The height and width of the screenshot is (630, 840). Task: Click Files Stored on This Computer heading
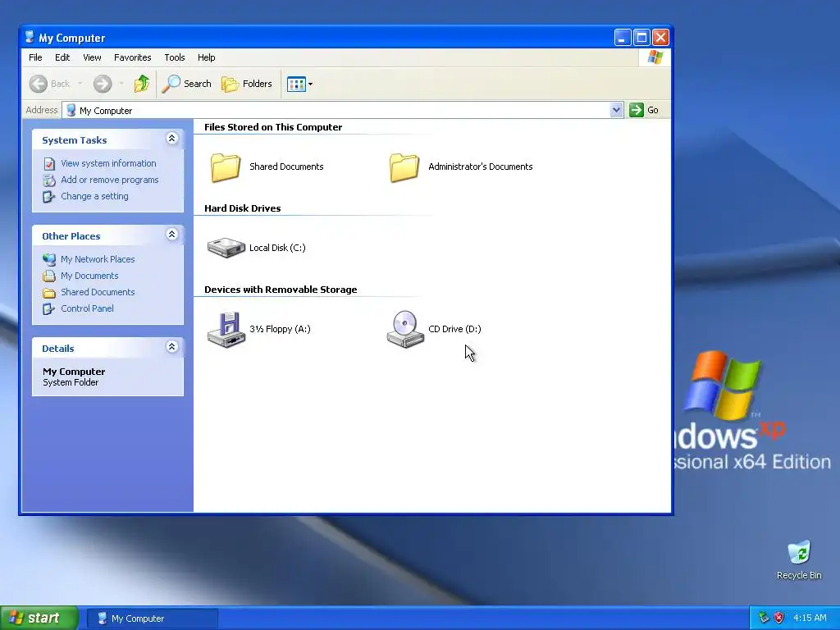(x=272, y=127)
